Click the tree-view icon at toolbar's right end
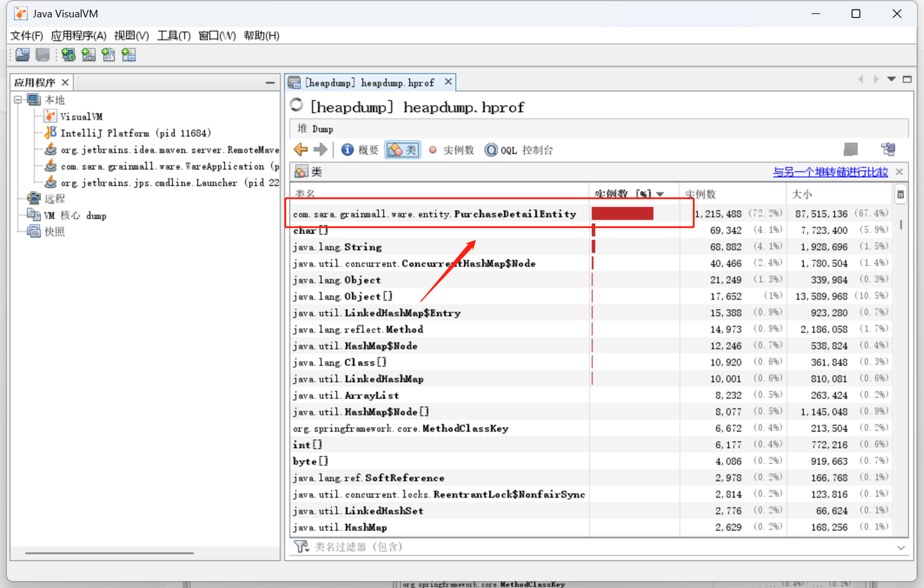Image resolution: width=924 pixels, height=588 pixels. click(889, 149)
